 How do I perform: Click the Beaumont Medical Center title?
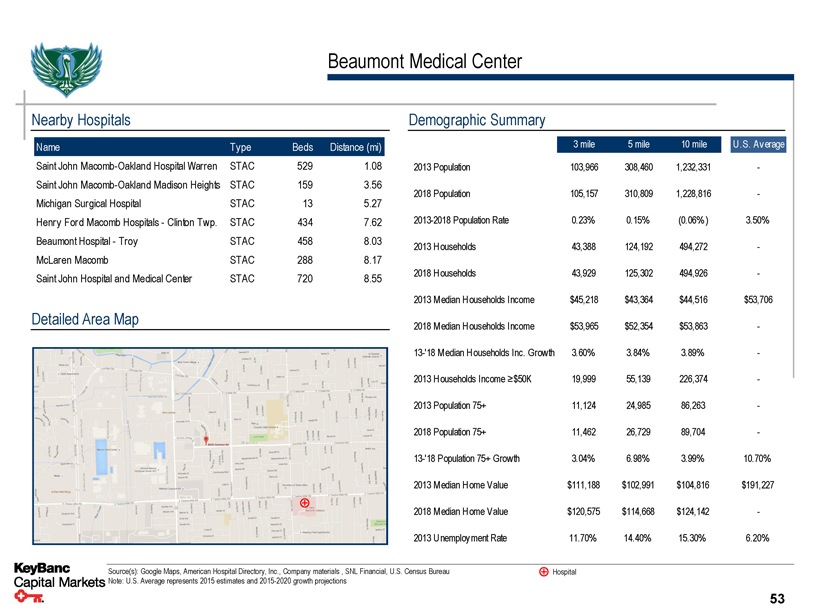pyautogui.click(x=424, y=62)
